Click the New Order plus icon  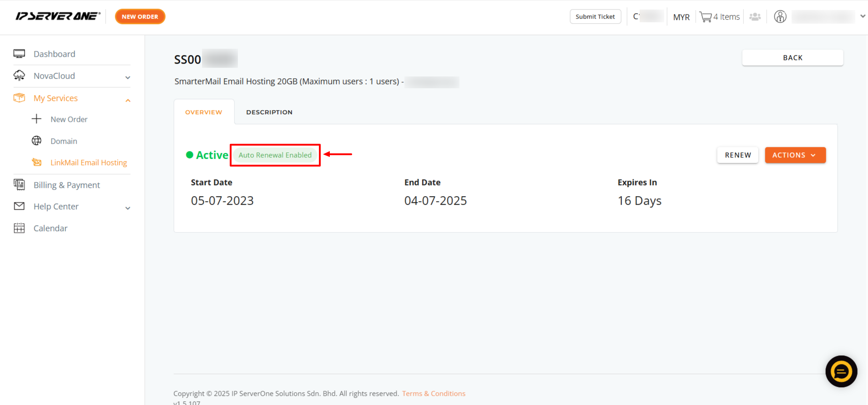point(36,119)
